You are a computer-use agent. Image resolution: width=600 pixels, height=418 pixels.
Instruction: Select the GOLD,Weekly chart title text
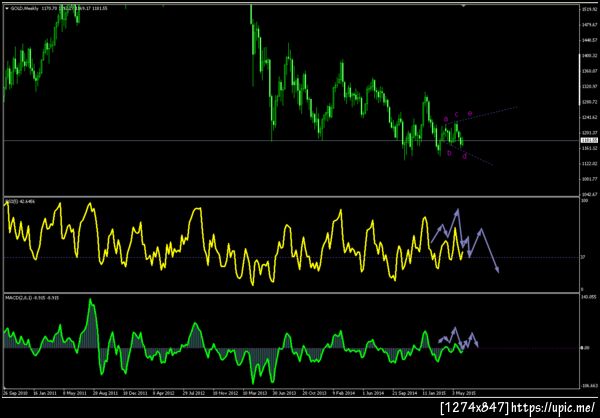point(24,8)
